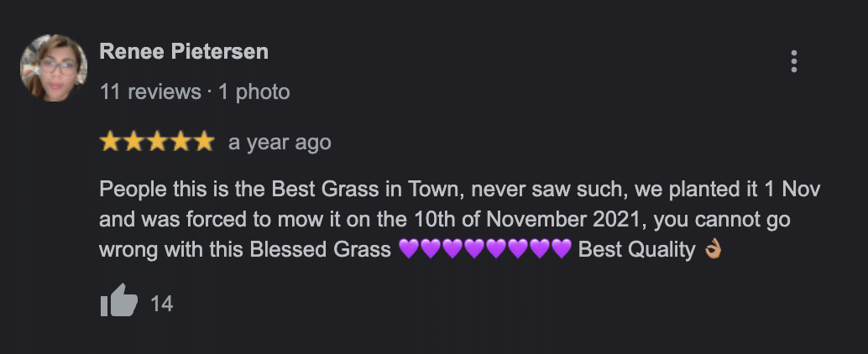
Task: Click the fifth gold rating star
Action: [x=205, y=143]
